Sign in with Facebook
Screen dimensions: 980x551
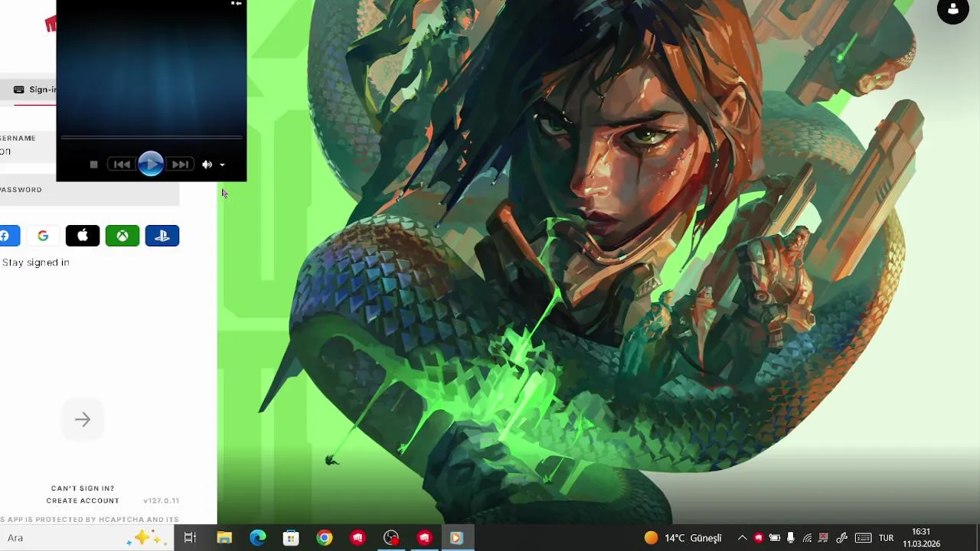pos(8,236)
